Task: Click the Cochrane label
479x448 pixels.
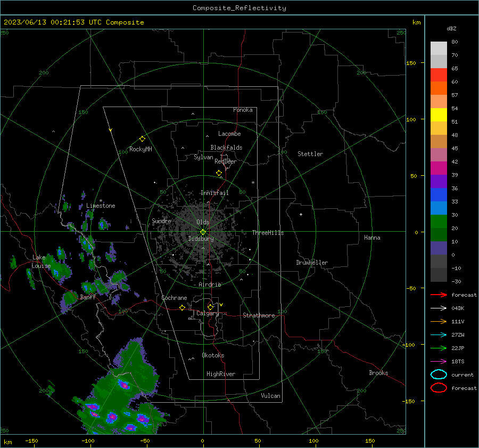Action: 174,298
